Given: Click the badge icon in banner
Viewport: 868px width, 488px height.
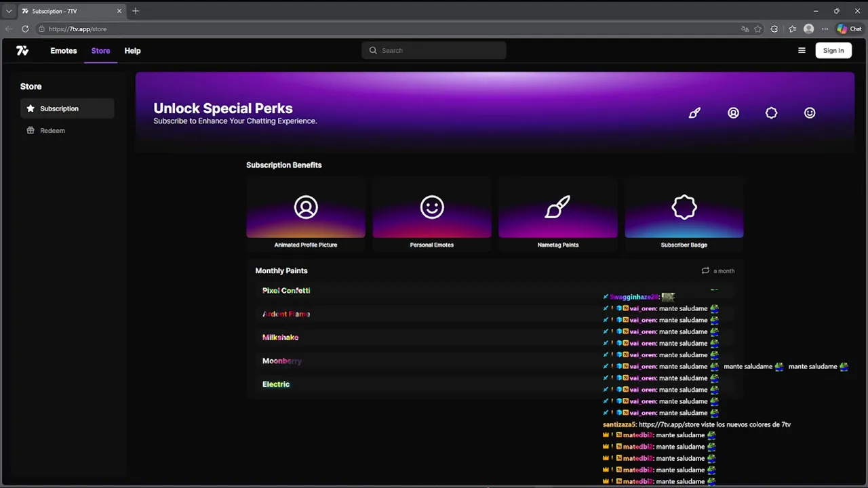Looking at the screenshot, I should click(x=771, y=113).
